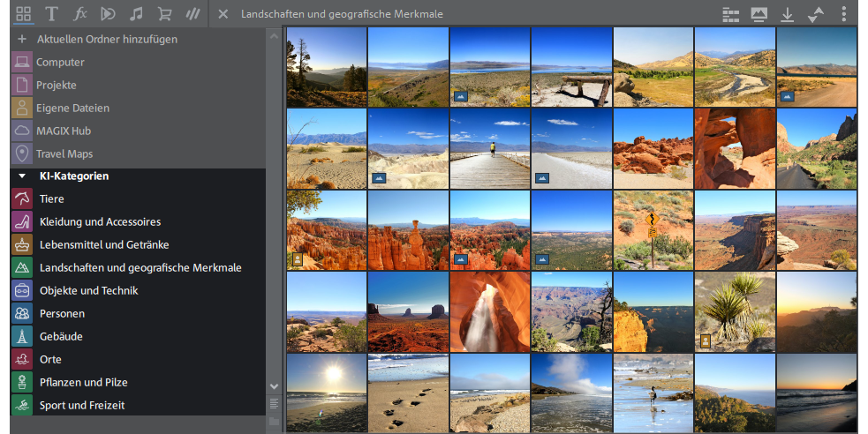
Task: Open the Transitions tab icon
Action: pyautogui.click(x=108, y=14)
